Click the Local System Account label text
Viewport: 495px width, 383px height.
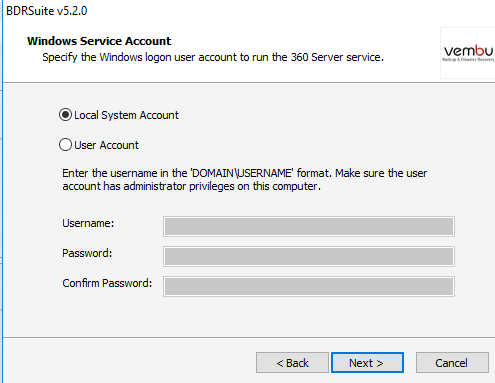pyautogui.click(x=126, y=115)
